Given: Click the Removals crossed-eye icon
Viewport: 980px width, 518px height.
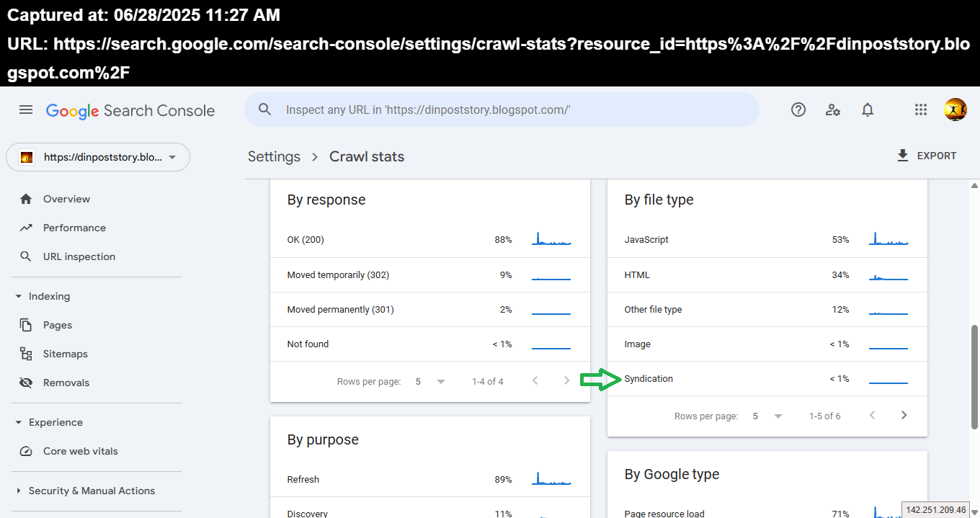Looking at the screenshot, I should [x=26, y=383].
